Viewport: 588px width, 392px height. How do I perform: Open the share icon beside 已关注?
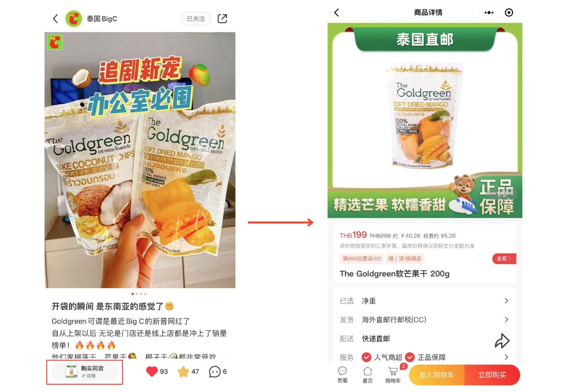point(222,19)
